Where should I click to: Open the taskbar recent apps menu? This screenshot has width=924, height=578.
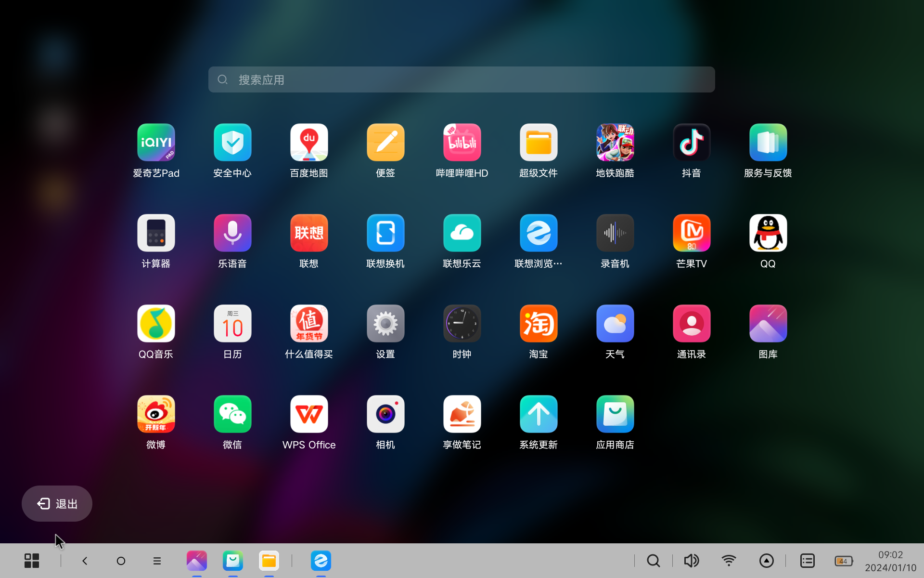pyautogui.click(x=157, y=561)
